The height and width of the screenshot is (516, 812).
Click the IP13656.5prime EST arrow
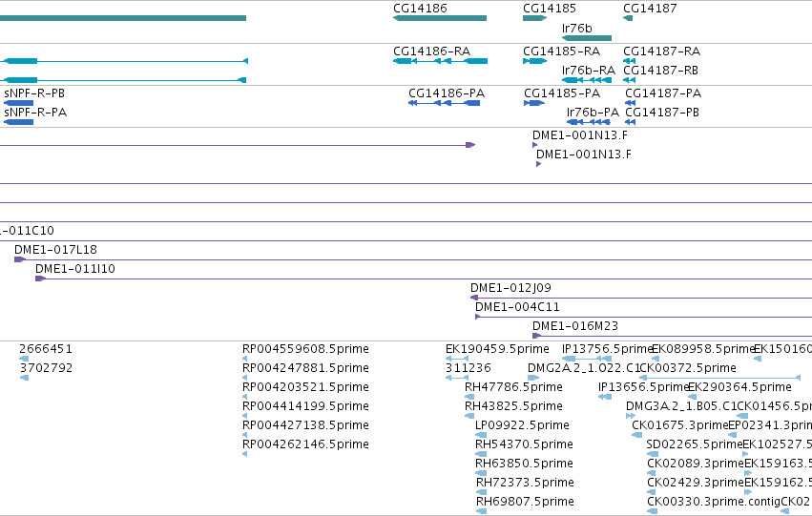click(604, 397)
